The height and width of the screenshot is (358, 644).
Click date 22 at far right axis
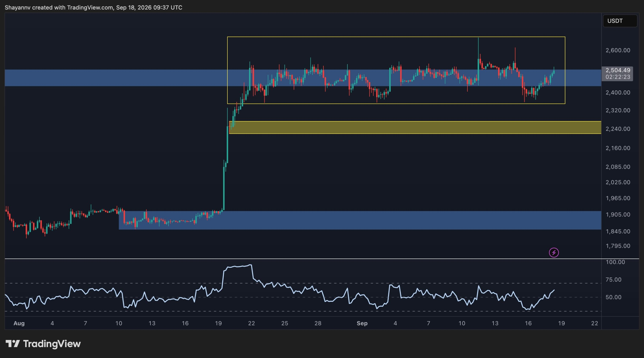click(x=594, y=323)
